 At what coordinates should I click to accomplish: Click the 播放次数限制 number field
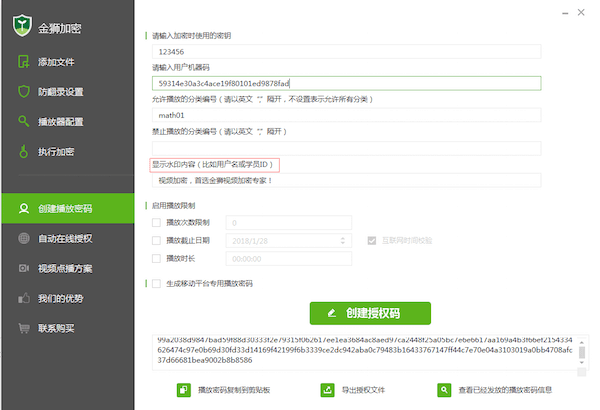point(289,222)
